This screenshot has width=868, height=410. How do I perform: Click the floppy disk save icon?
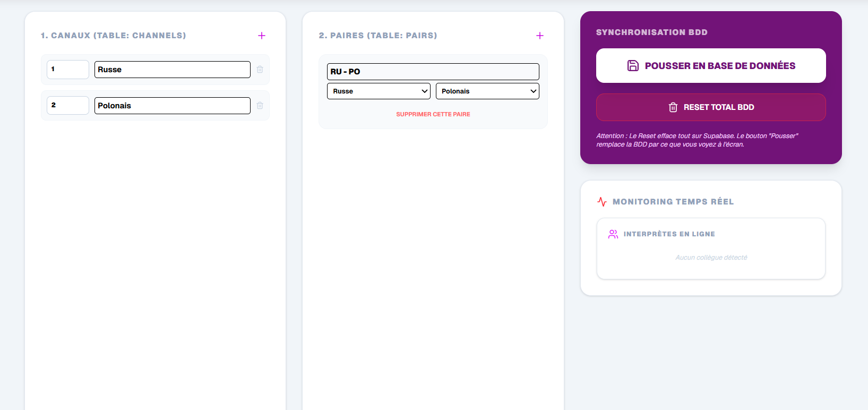(633, 66)
